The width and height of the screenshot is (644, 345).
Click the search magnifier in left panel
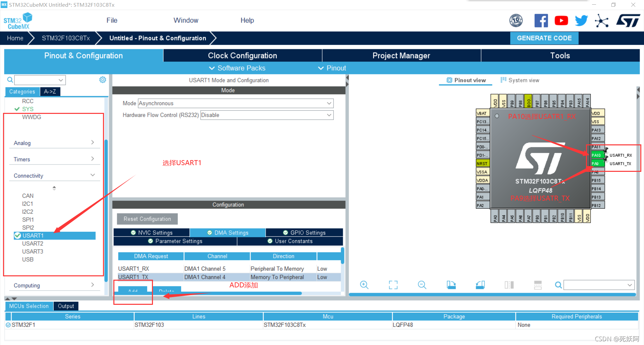10,80
